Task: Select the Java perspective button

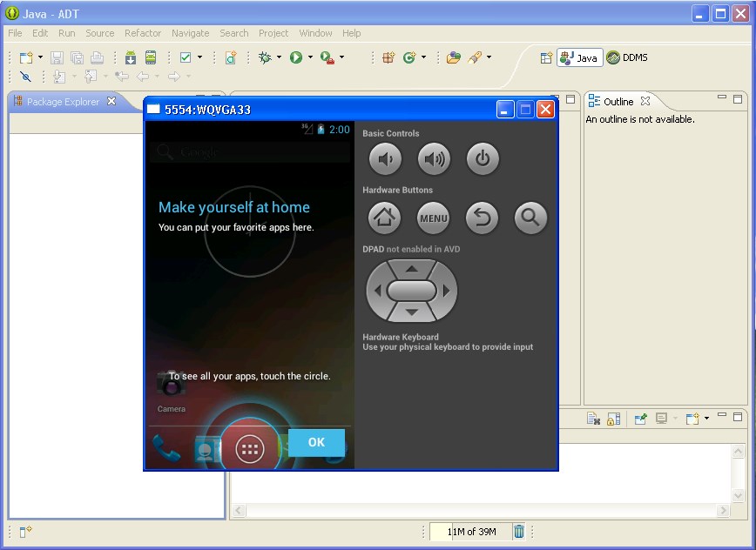Action: pos(579,57)
